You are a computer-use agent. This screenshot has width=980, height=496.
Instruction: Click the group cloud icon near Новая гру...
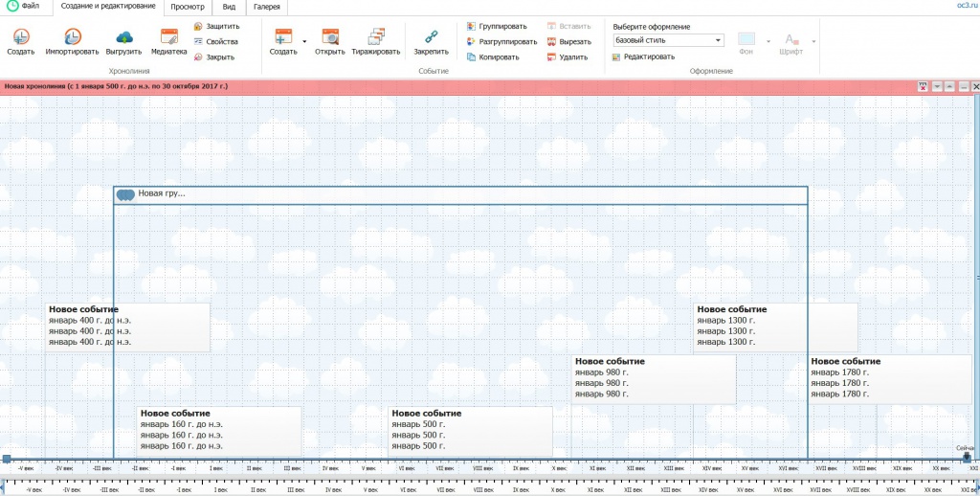pyautogui.click(x=125, y=195)
